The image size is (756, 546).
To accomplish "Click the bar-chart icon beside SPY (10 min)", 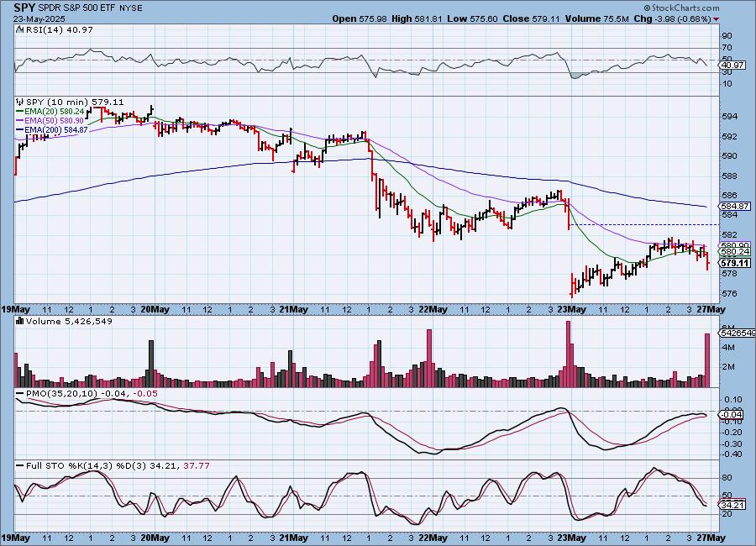I will pyautogui.click(x=20, y=102).
